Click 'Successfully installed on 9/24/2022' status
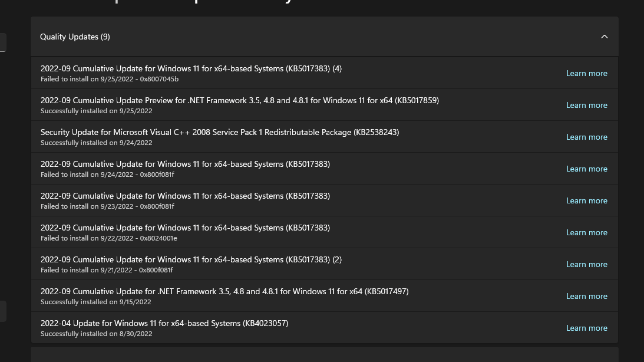This screenshot has width=644, height=362. click(97, 143)
